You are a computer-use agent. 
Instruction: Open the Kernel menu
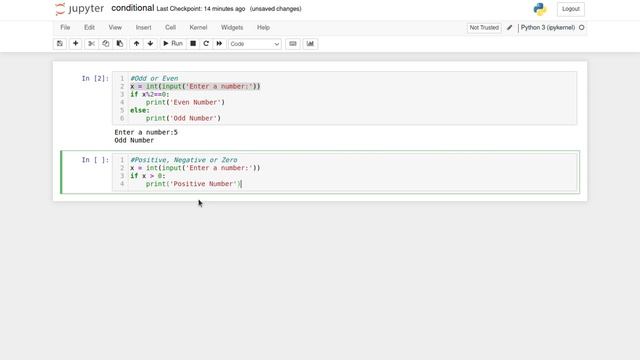tap(198, 27)
